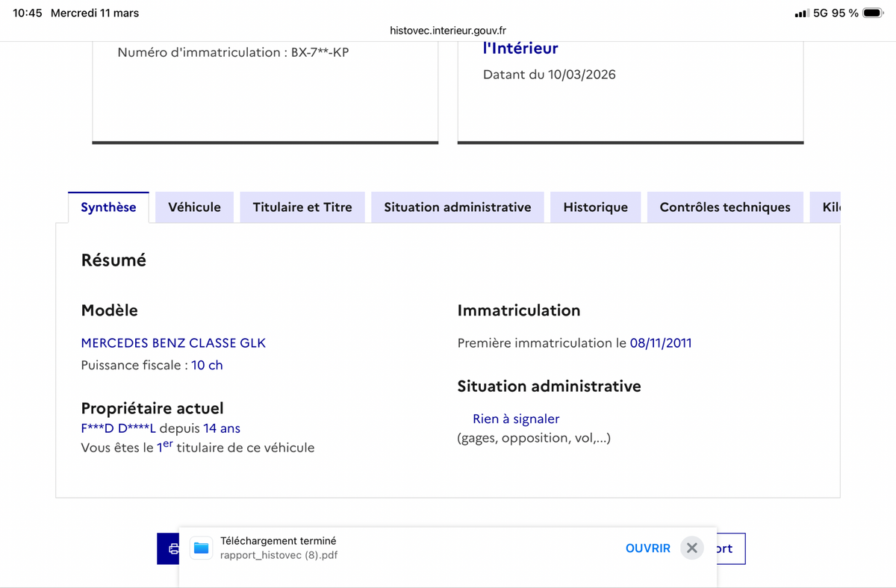Viewport: 896px width, 588px height.
Task: Show the Contrôles techniques tab
Action: point(724,207)
